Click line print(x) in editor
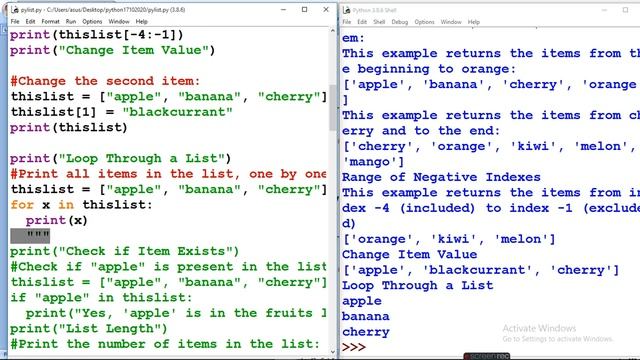 tap(57, 220)
